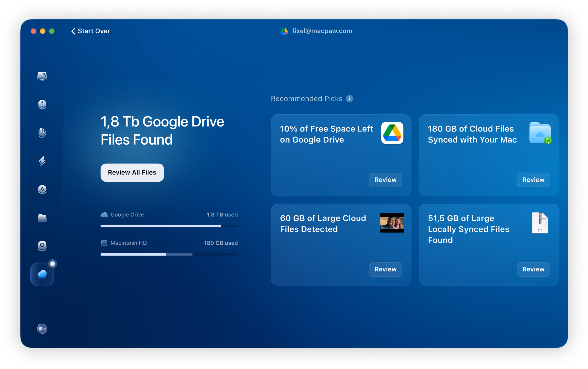Open the My Clutter folder icon in sidebar

click(42, 218)
